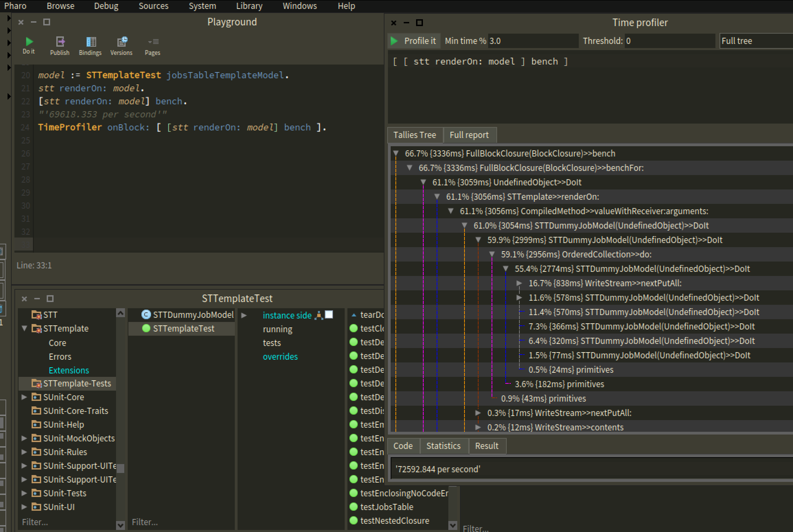Toggle the white box beside instance side
Image resolution: width=793 pixels, height=532 pixels.
pos(329,315)
